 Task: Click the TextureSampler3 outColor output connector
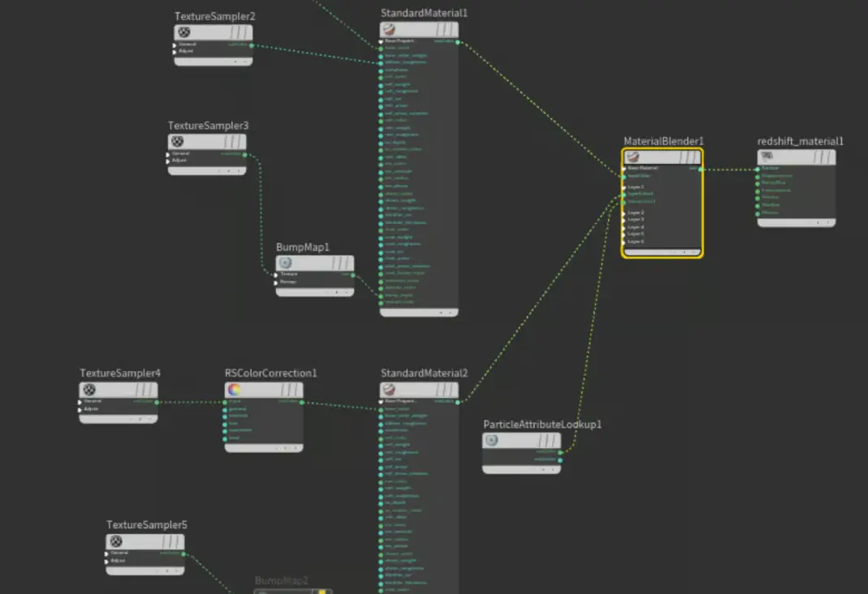[245, 153]
